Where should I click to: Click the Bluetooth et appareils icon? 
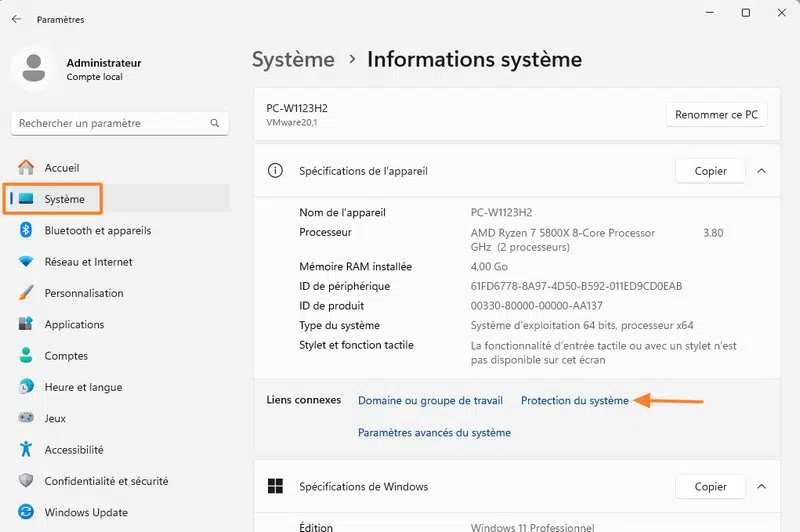tap(26, 230)
